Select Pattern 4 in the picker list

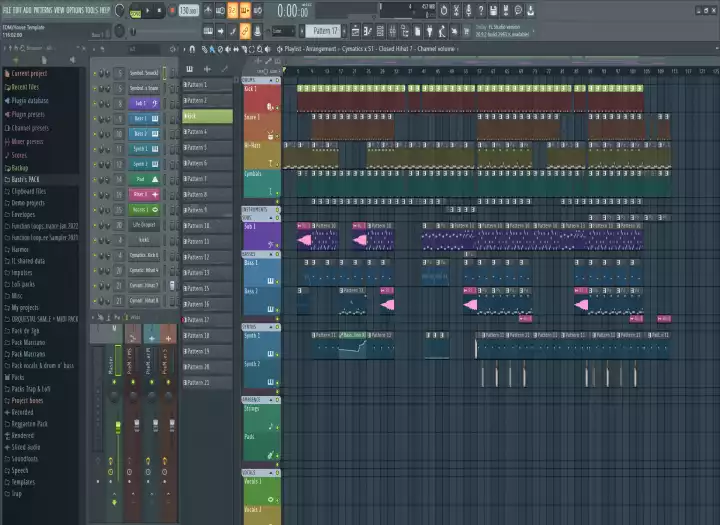click(x=208, y=132)
